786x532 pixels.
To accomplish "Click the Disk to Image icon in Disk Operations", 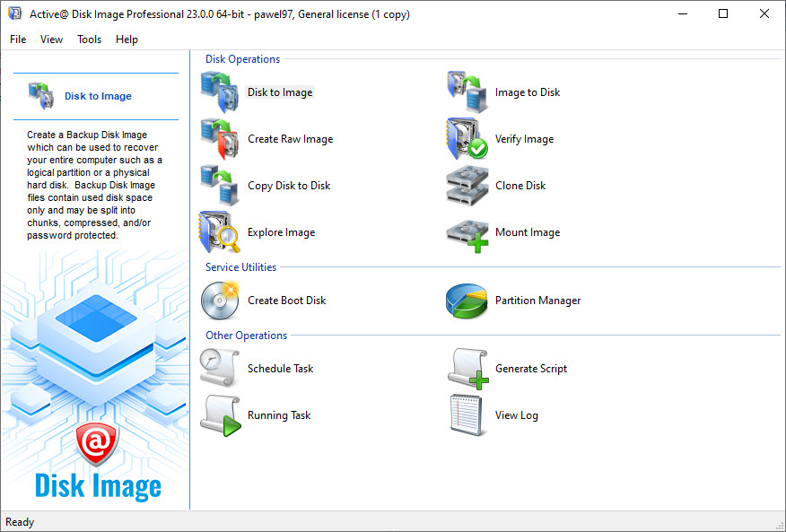I will [220, 92].
